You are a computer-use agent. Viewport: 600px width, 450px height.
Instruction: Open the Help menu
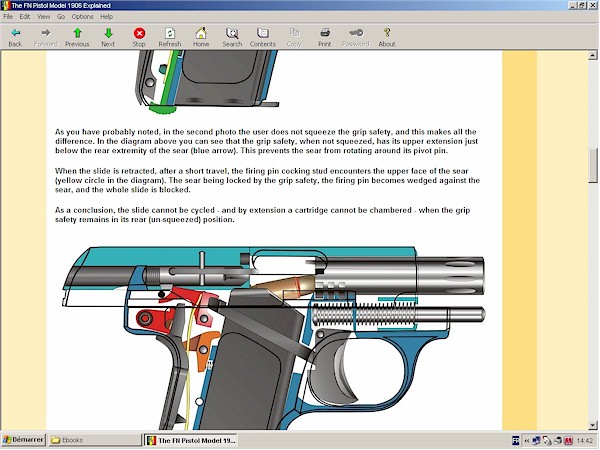pos(106,17)
